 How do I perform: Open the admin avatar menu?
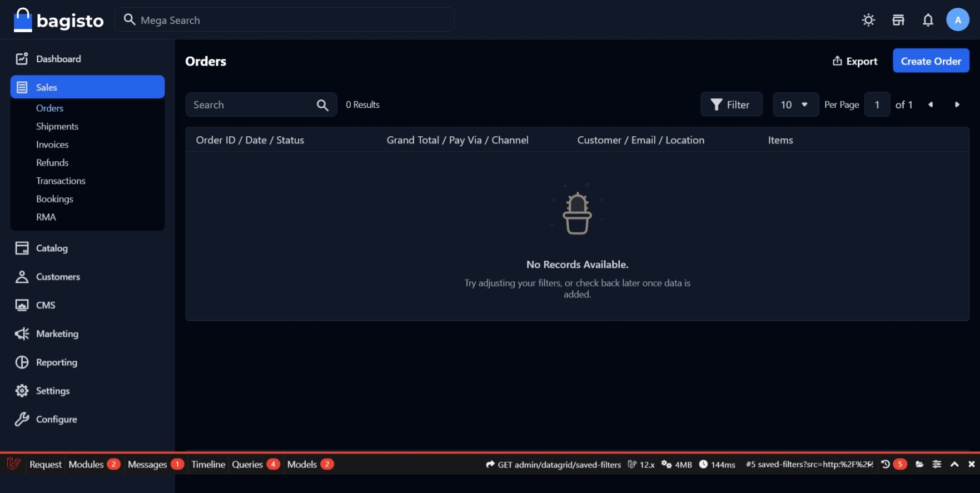coord(957,20)
